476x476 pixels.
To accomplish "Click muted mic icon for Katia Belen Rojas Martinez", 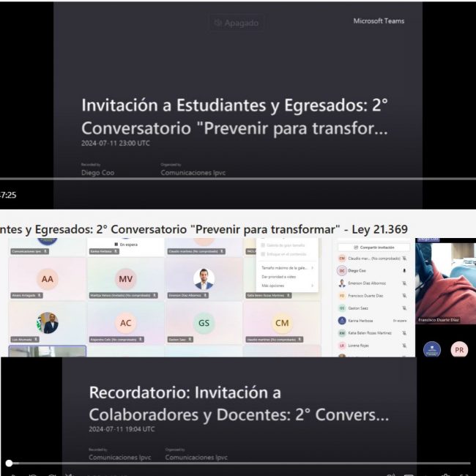I will click(x=404, y=333).
